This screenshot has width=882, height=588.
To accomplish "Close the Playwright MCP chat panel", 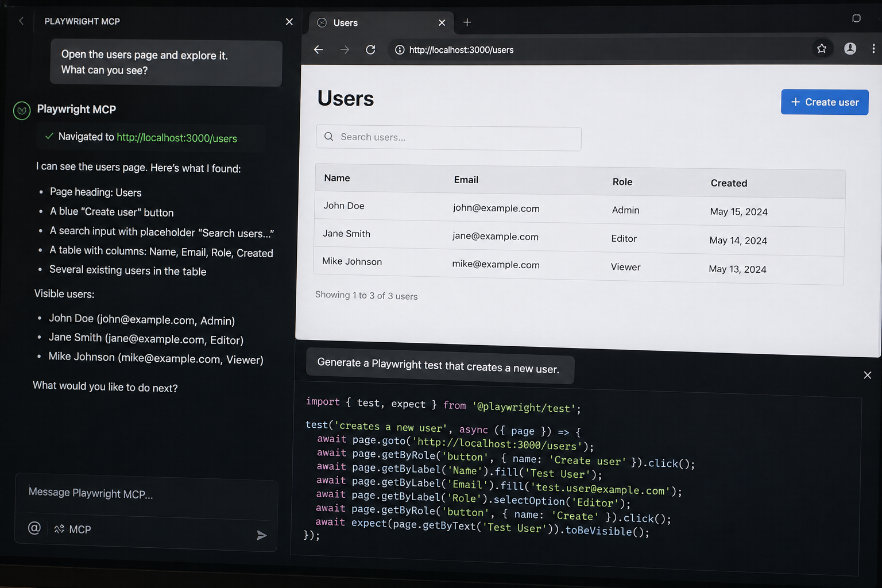I will [289, 22].
